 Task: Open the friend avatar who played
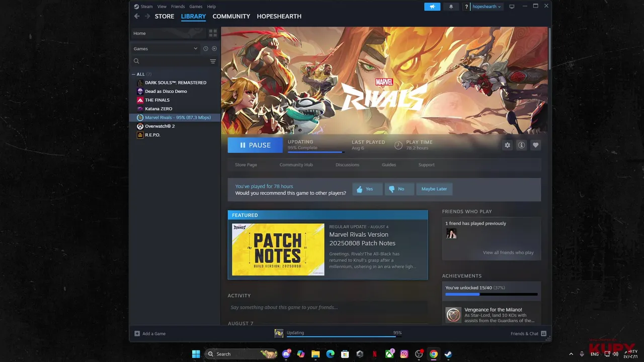(451, 234)
